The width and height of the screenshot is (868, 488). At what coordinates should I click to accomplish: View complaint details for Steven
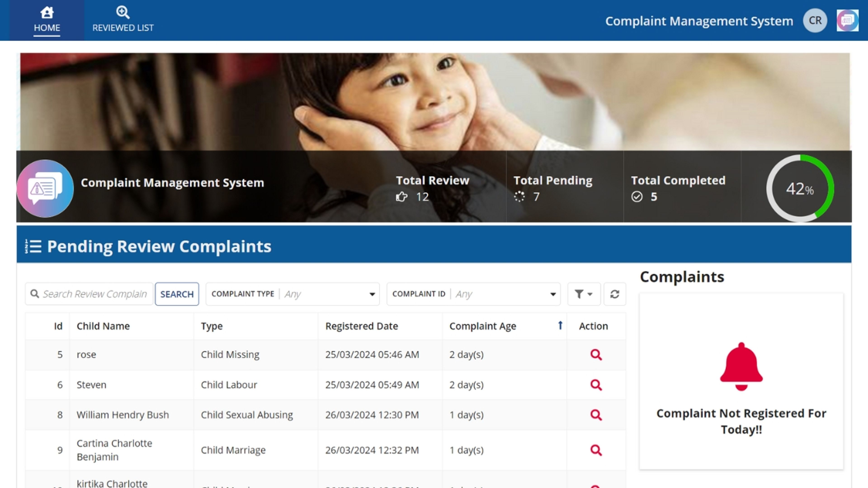coord(596,385)
